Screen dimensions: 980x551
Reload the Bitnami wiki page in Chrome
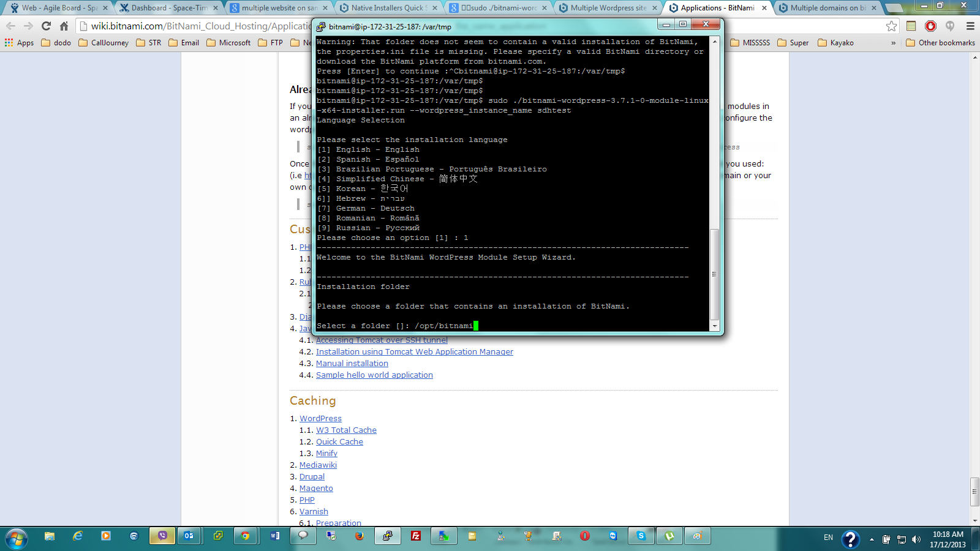click(46, 26)
